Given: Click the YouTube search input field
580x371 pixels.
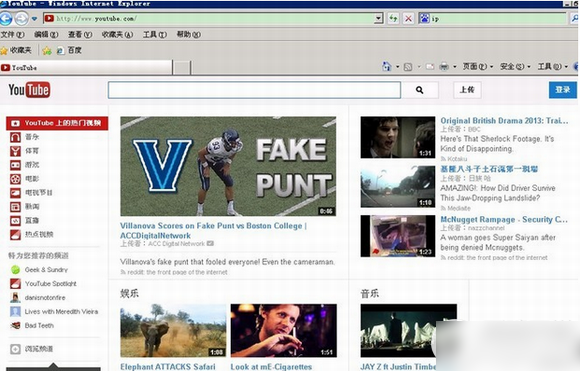Looking at the screenshot, I should (x=254, y=90).
